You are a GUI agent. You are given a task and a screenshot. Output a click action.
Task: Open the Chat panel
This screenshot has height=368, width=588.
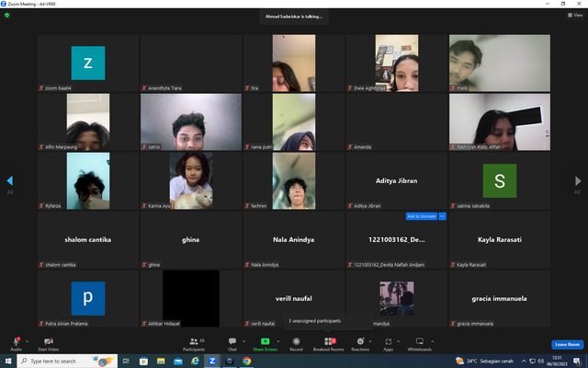(232, 344)
